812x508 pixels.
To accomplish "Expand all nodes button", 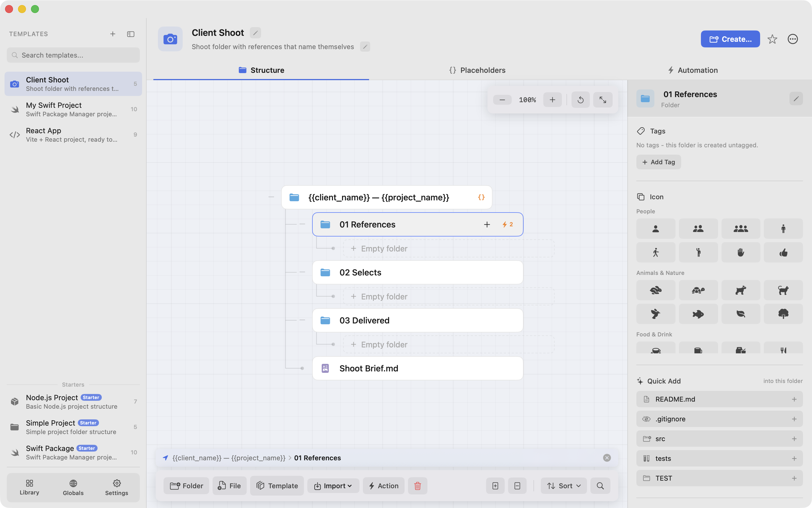I will [x=495, y=486].
